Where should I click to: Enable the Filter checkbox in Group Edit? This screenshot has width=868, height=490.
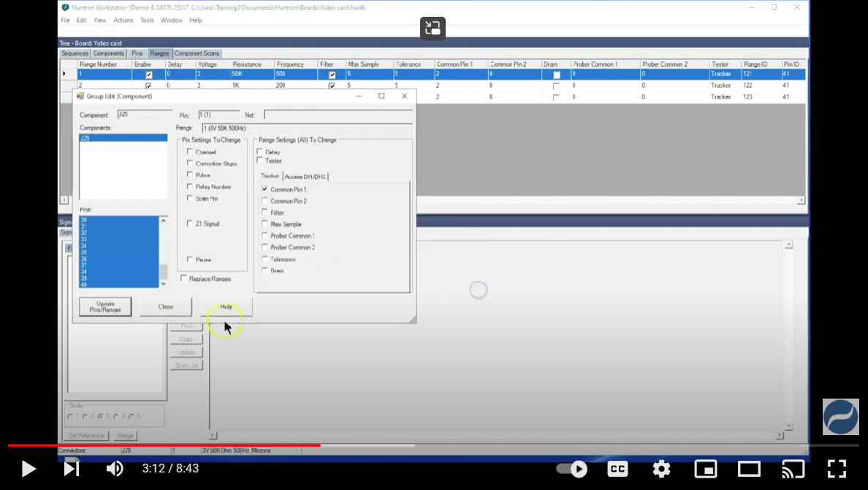(264, 213)
